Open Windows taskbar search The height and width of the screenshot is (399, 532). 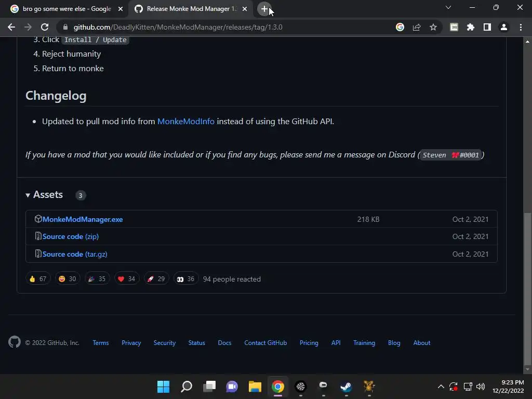coord(187,387)
